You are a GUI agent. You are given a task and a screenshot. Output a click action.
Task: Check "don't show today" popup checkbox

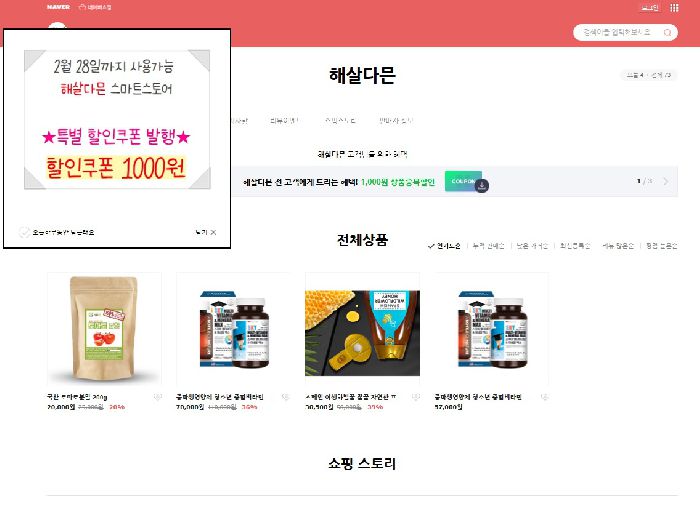click(24, 232)
